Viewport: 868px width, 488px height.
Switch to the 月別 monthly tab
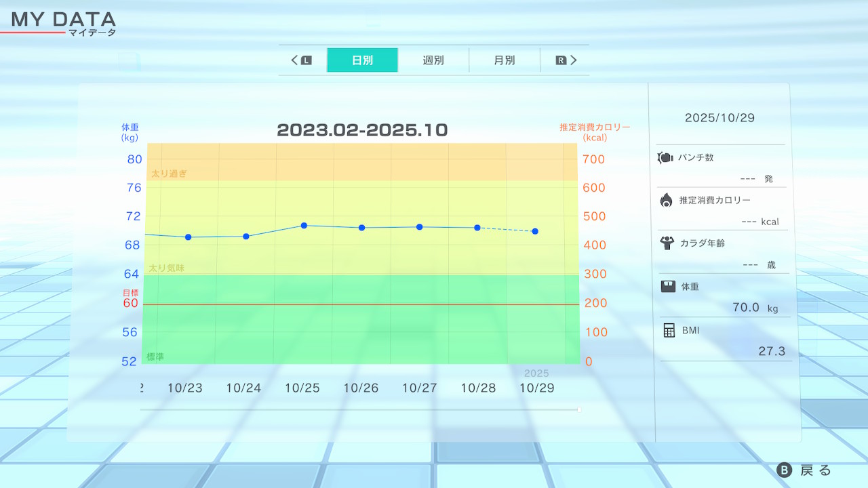[504, 60]
